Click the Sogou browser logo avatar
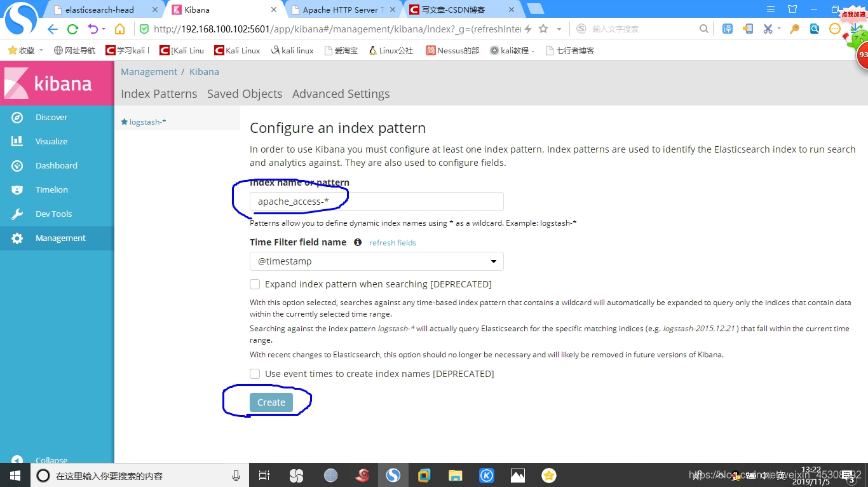The image size is (868, 487). pyautogui.click(x=21, y=19)
